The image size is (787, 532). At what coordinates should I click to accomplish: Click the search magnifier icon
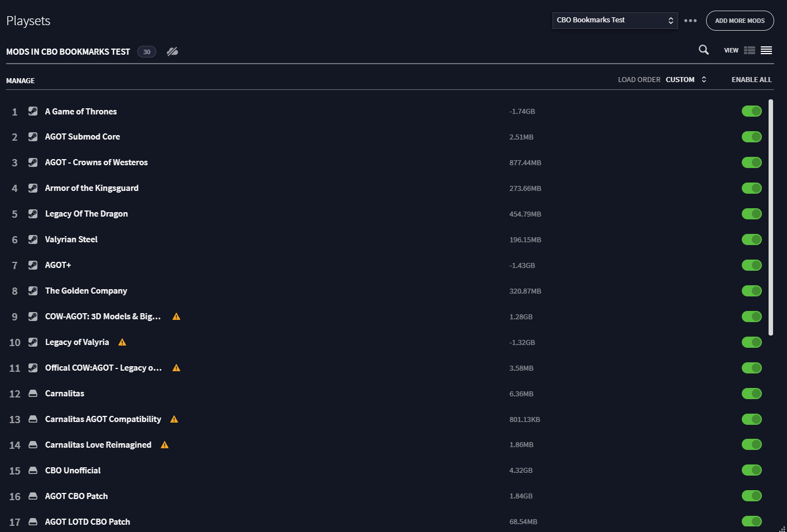pyautogui.click(x=704, y=50)
